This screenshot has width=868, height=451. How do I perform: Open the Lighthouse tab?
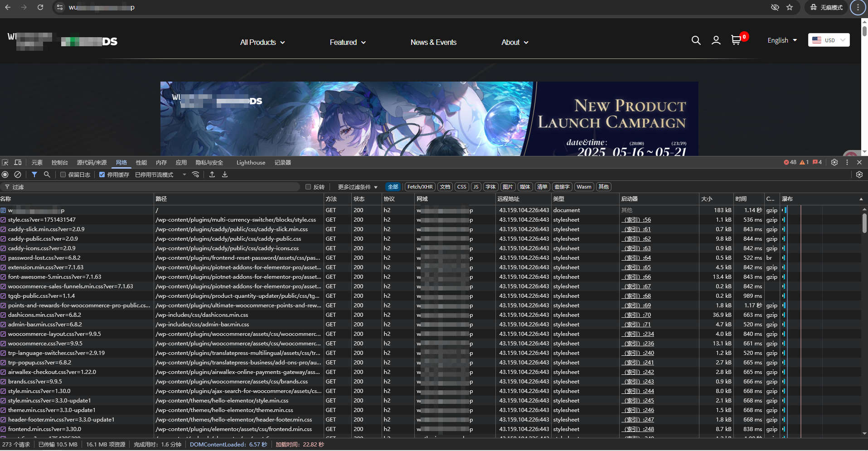(x=251, y=162)
